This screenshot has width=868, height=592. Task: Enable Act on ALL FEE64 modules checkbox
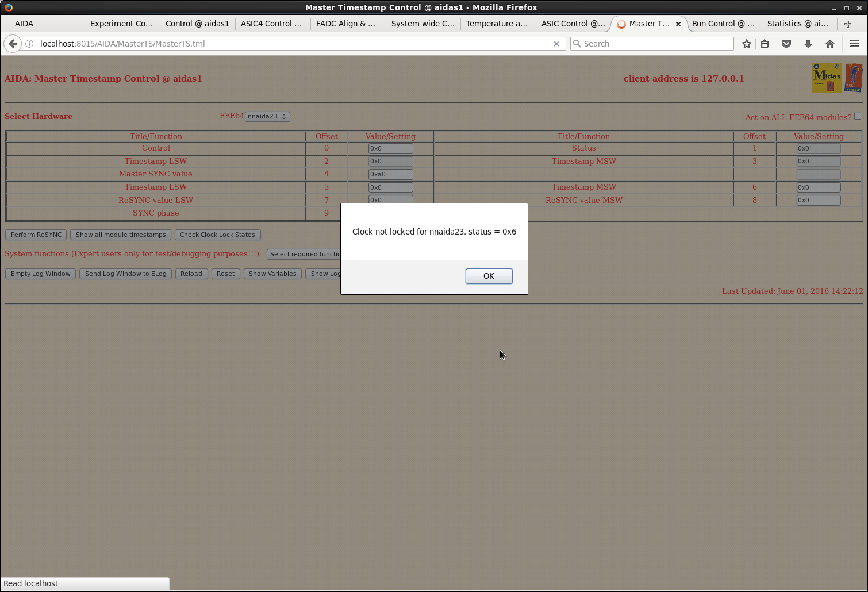(858, 116)
